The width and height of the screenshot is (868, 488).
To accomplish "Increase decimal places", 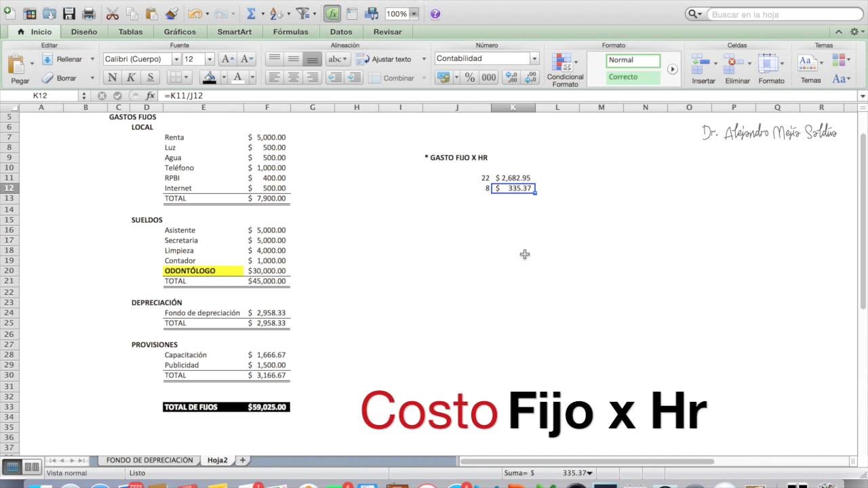I will 512,77.
